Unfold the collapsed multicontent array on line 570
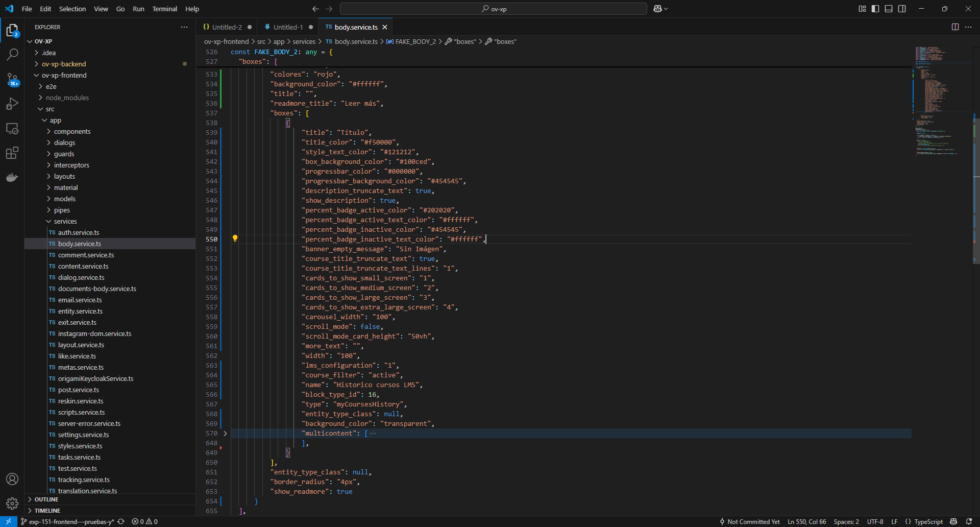Image resolution: width=980 pixels, height=527 pixels. click(x=225, y=434)
